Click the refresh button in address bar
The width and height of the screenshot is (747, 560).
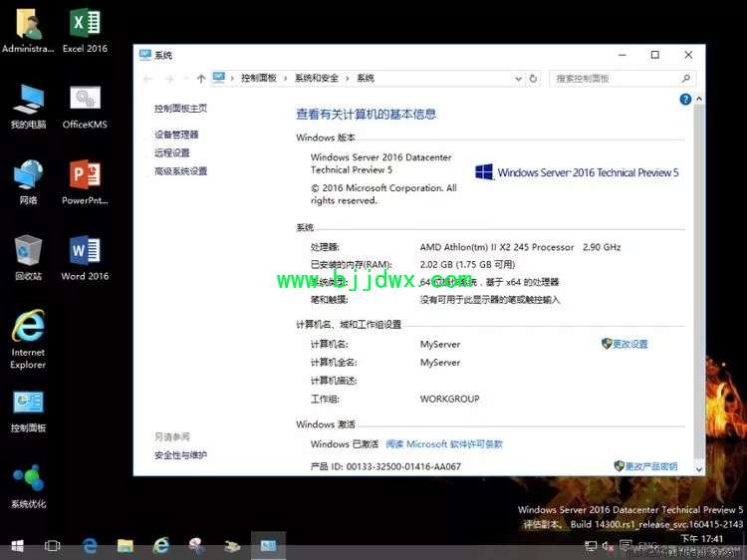click(x=533, y=78)
